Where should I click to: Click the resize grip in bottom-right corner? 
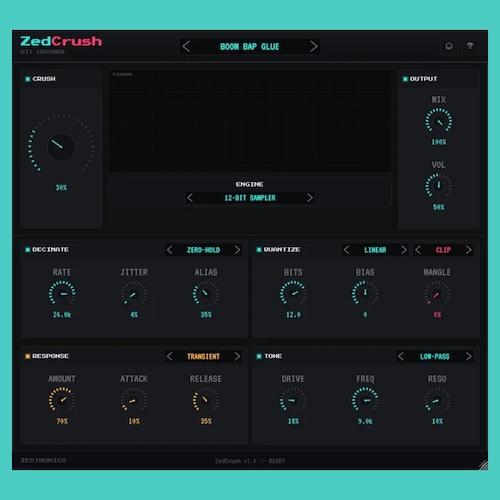pyautogui.click(x=483, y=465)
